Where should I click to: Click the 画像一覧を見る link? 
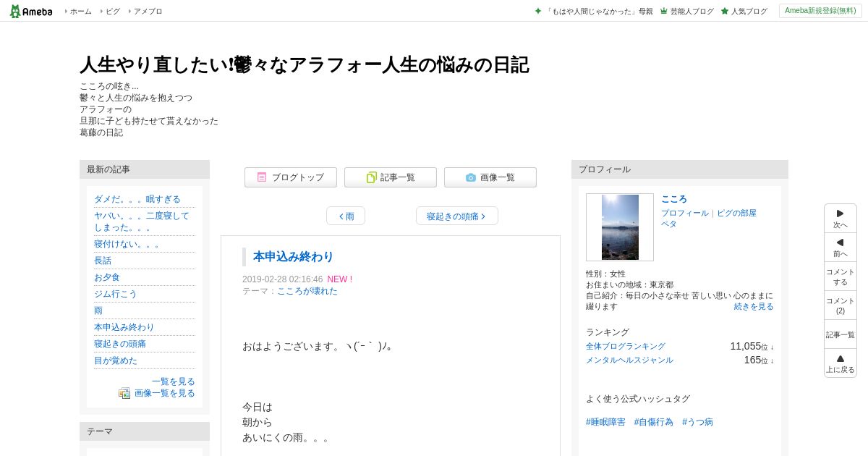[165, 393]
